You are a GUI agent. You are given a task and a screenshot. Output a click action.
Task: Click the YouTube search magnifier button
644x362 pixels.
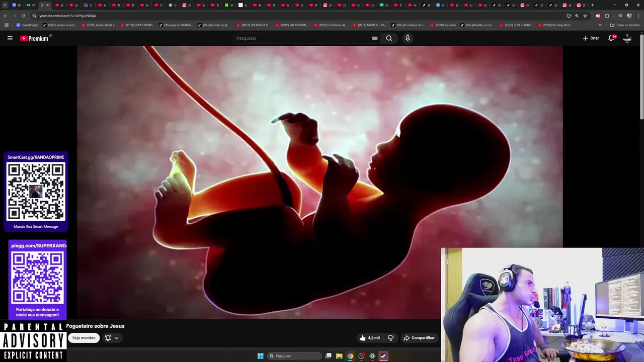(x=389, y=38)
